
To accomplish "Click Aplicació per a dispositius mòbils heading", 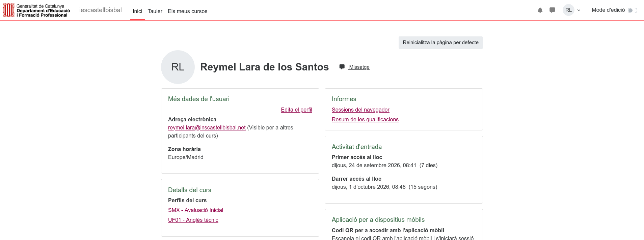I will tap(378, 219).
